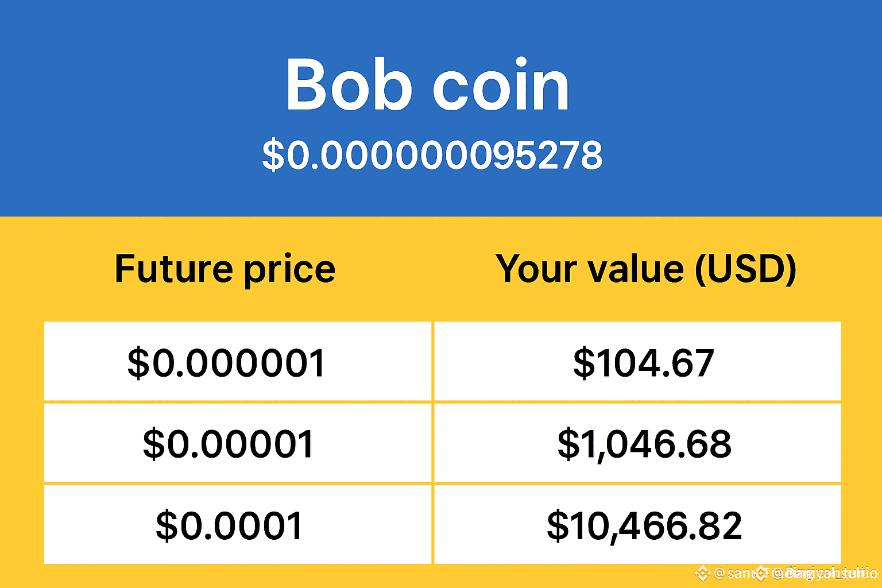882x588 pixels.
Task: Click the dollar sign in $104.67
Action: click(583, 363)
